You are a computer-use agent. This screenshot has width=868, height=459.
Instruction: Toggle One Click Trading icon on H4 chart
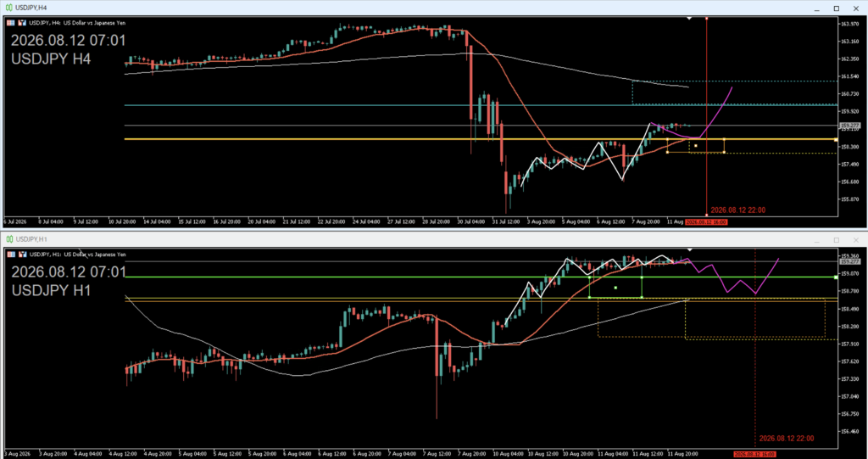pyautogui.click(x=11, y=23)
